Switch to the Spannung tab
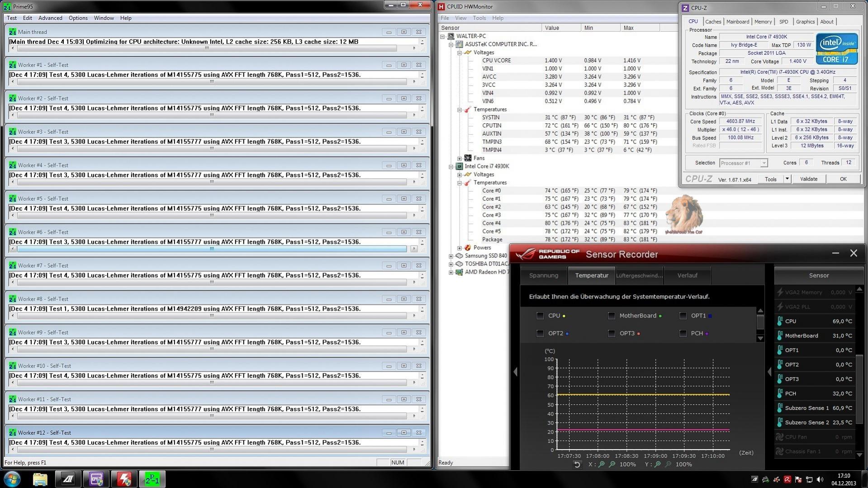868x488 pixels. click(544, 275)
